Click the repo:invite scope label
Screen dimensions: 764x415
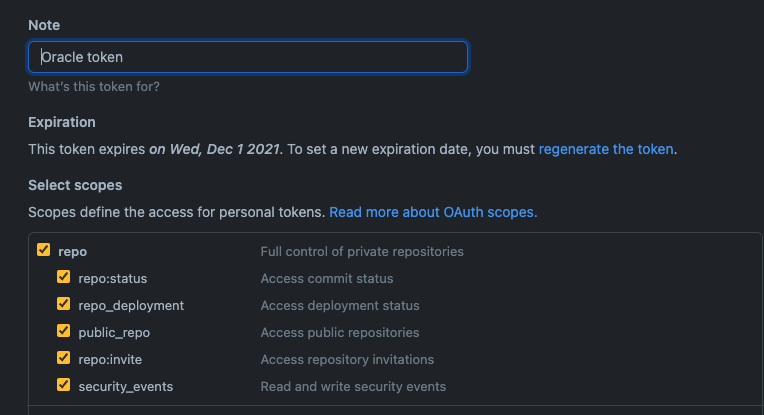coord(112,359)
